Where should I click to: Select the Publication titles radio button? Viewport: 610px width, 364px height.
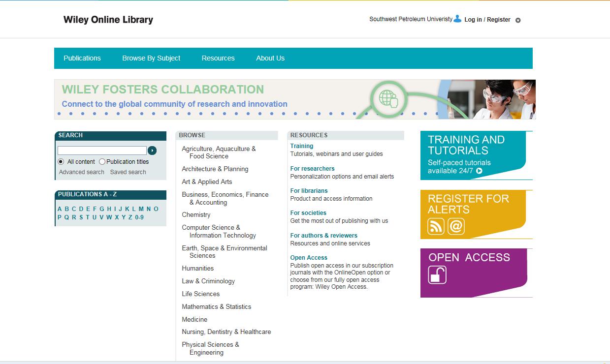pos(102,161)
